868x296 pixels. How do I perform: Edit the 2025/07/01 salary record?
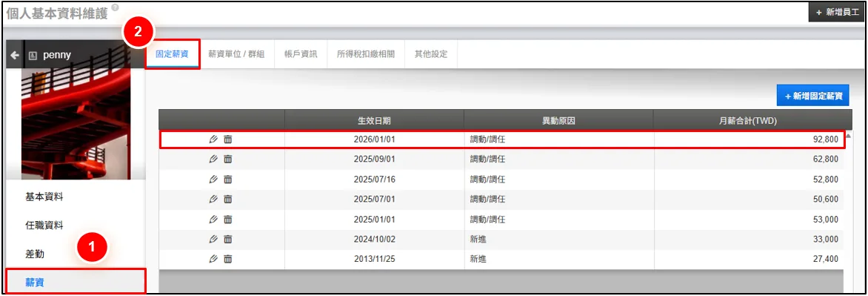pos(214,199)
